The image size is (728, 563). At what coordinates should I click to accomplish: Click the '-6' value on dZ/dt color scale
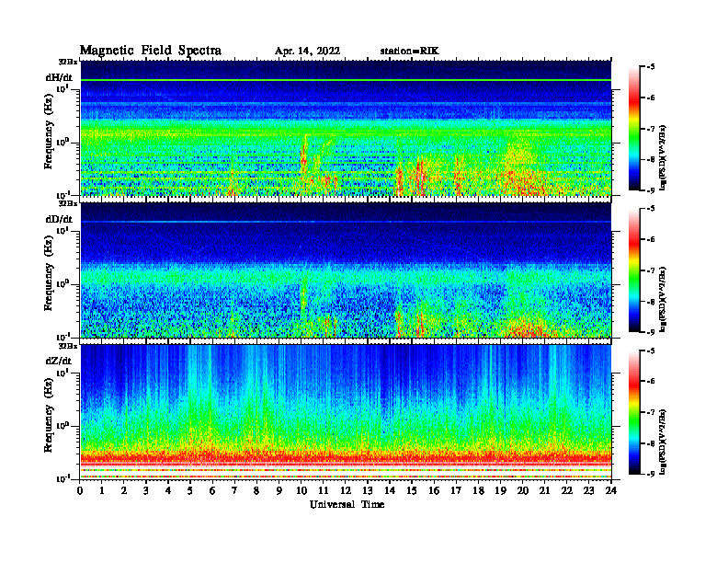point(651,381)
